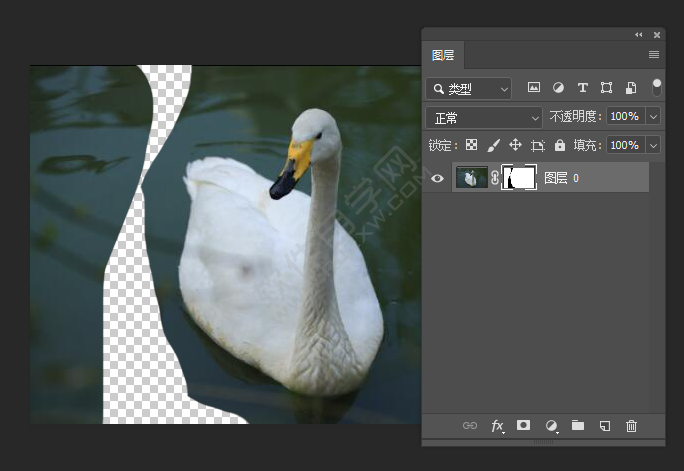Image resolution: width=684 pixels, height=471 pixels.
Task: Open the 类型 filter type dropdown
Action: coord(468,88)
